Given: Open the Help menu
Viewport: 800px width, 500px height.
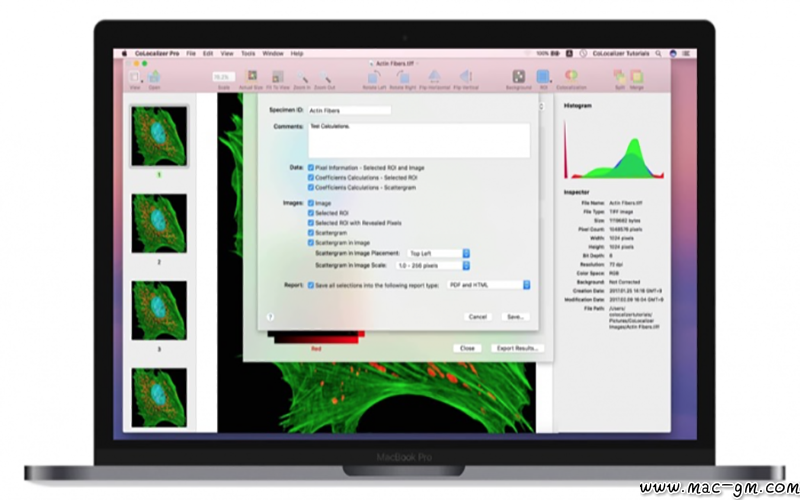Looking at the screenshot, I should click(297, 53).
